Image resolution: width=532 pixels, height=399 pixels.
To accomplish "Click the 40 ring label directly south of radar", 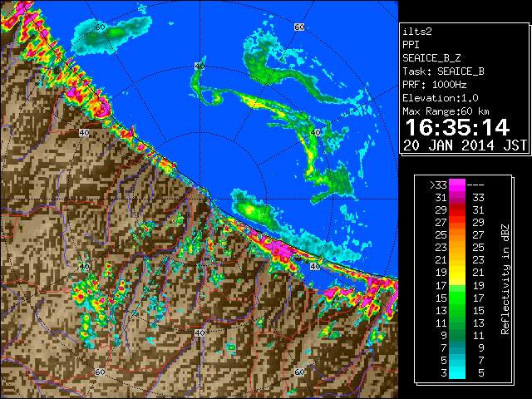I will (x=199, y=332).
